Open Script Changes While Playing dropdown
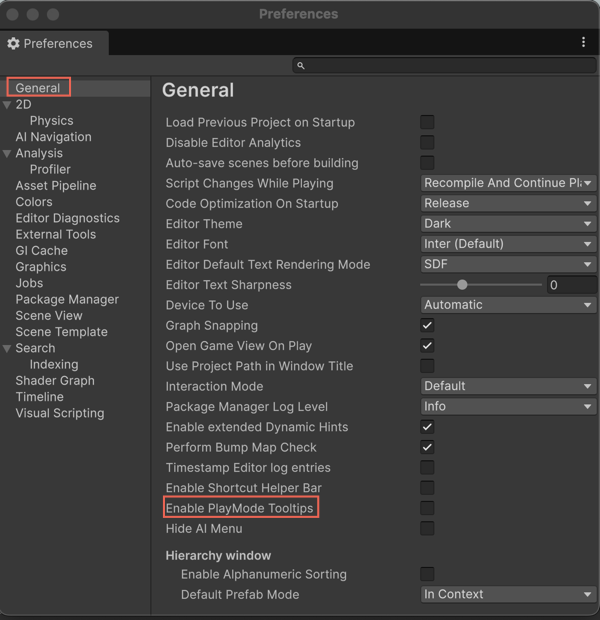Viewport: 600px width, 620px height. [508, 183]
